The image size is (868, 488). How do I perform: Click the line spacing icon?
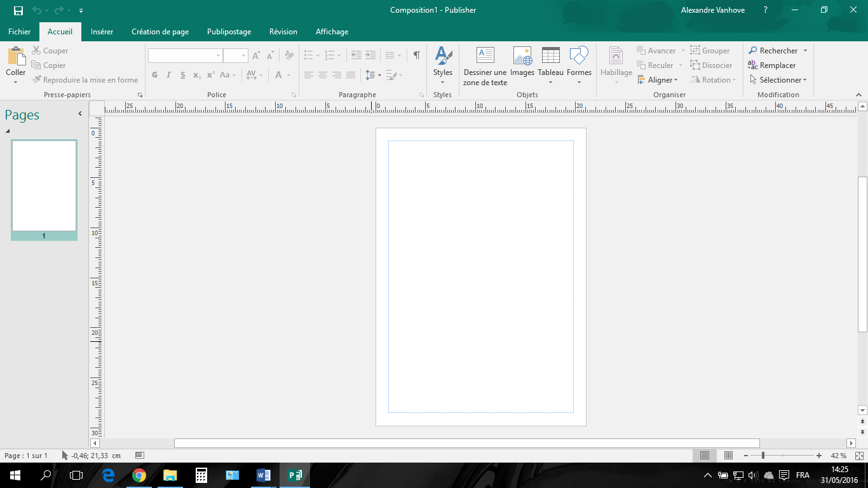[371, 75]
